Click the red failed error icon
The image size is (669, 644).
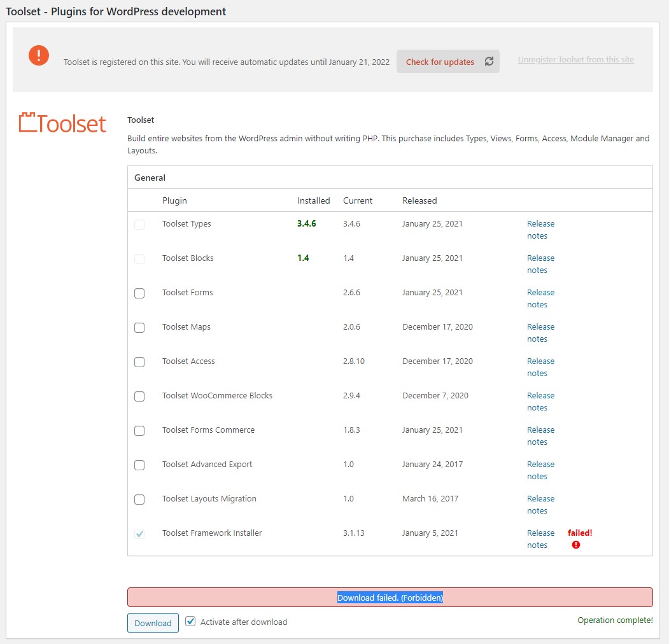tap(575, 545)
